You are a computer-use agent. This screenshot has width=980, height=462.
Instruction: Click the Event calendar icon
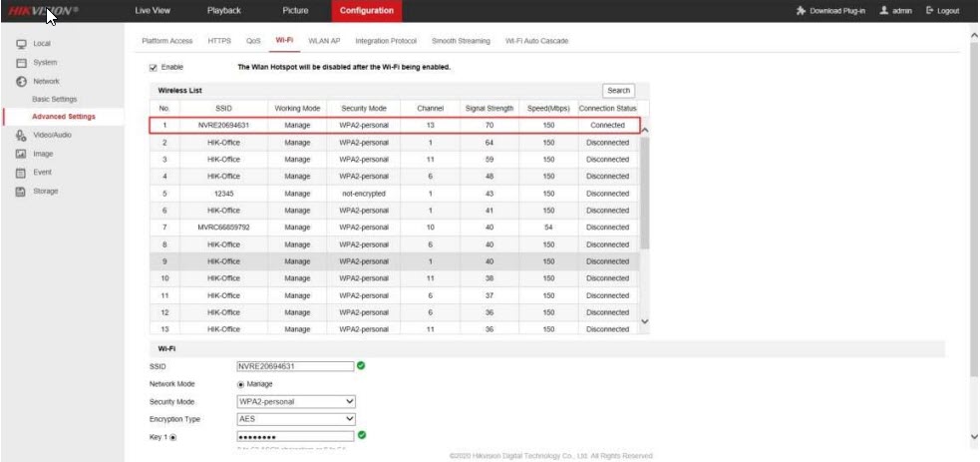pos(21,173)
